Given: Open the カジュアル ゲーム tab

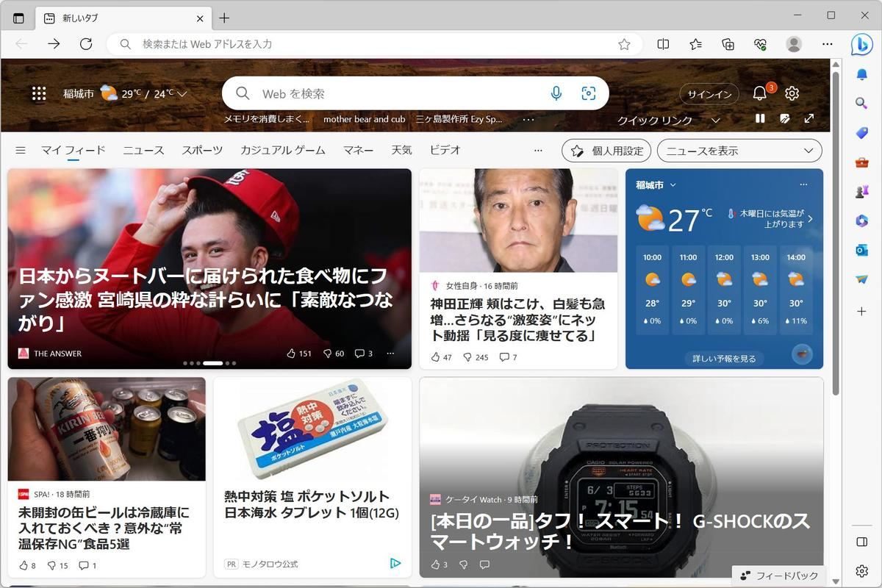Looking at the screenshot, I should pos(282,150).
